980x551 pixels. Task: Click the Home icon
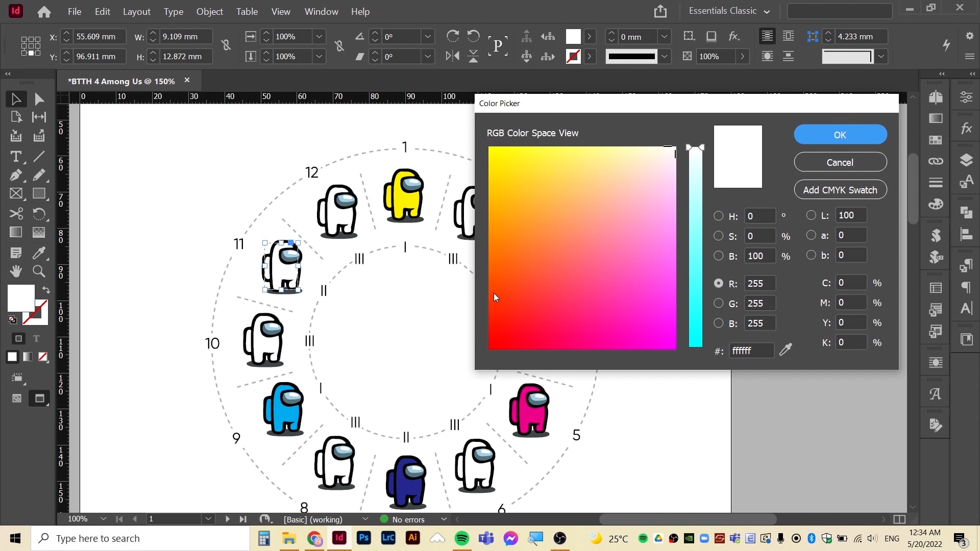44,12
